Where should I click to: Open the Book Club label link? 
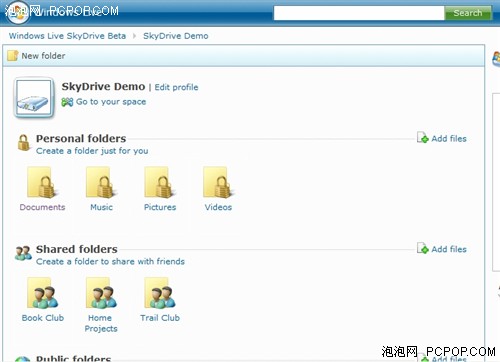(43, 318)
